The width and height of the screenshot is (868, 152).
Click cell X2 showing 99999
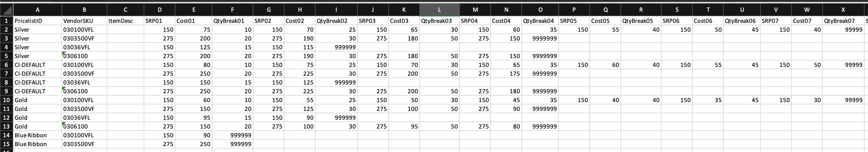(843, 30)
